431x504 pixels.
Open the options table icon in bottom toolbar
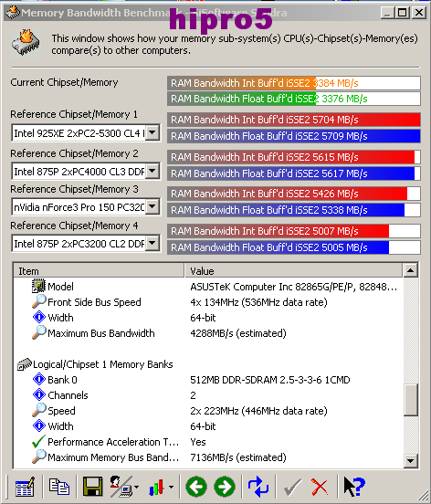click(x=25, y=487)
